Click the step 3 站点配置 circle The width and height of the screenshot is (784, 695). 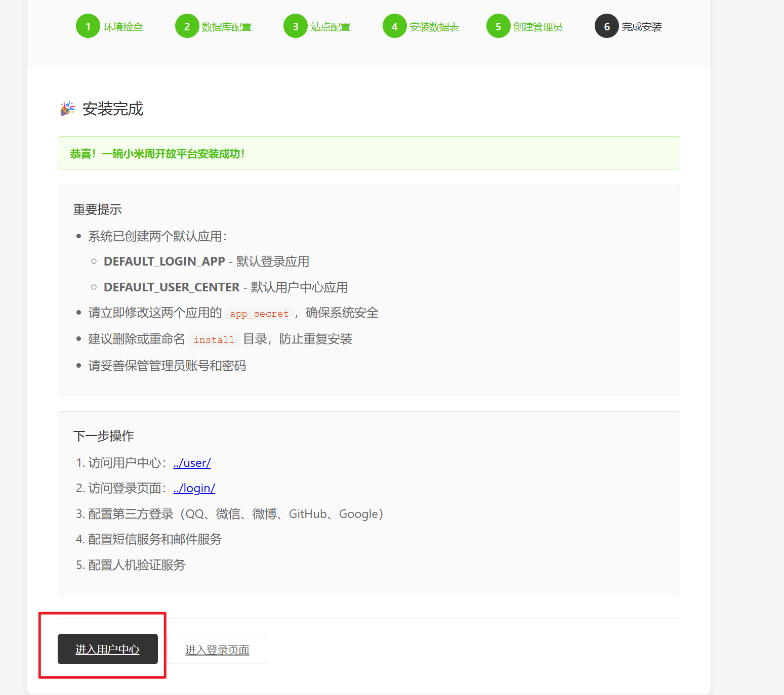click(x=296, y=26)
